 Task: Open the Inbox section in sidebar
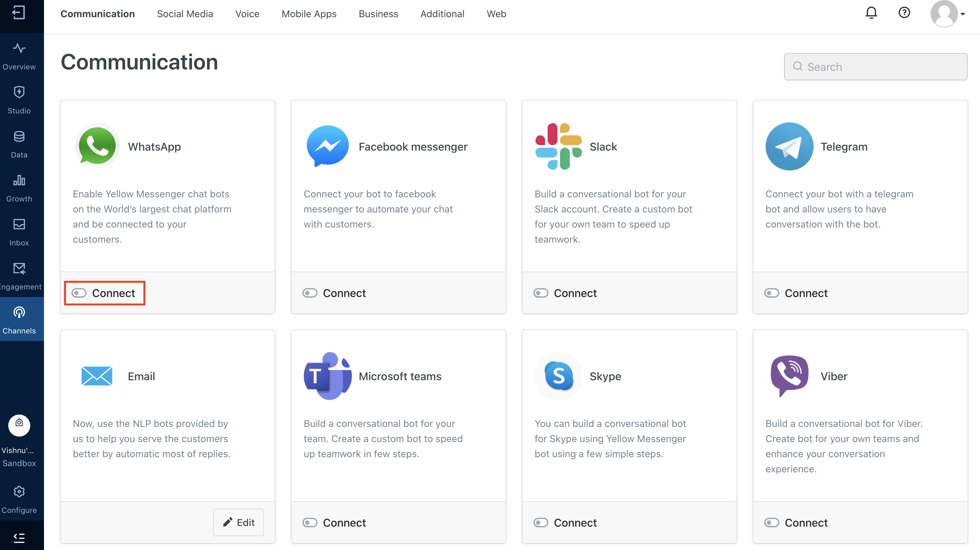[x=19, y=232]
